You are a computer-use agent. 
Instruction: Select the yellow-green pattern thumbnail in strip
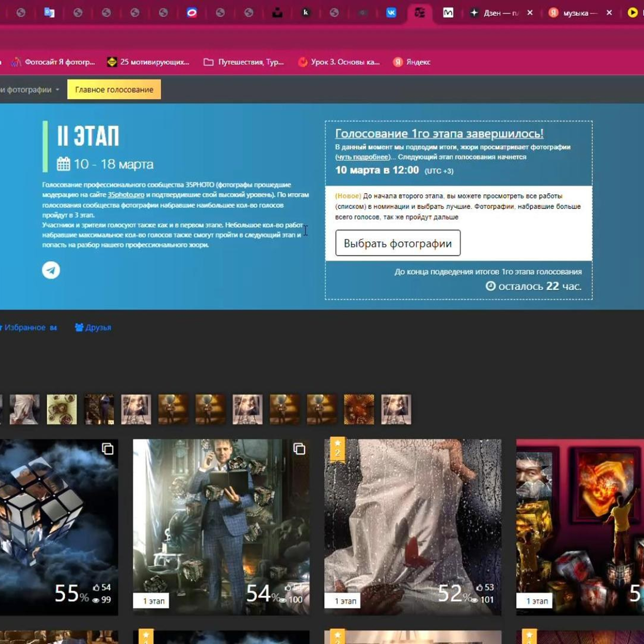pos(62,409)
